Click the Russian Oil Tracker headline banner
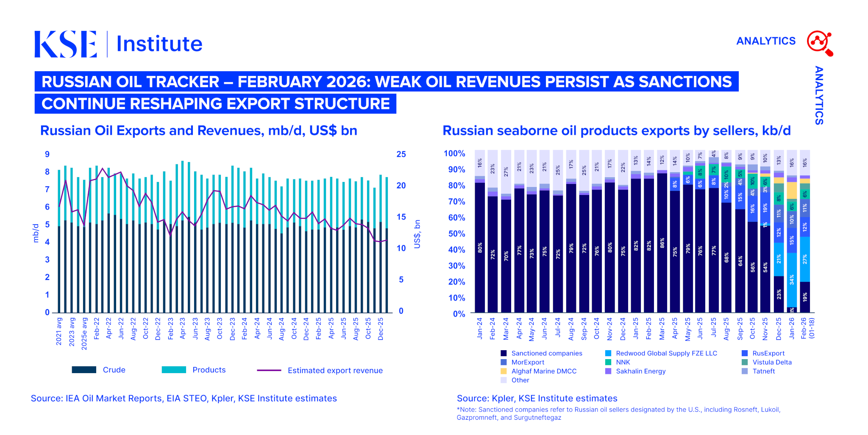Viewport: 868px width, 435px height. pyautogui.click(x=387, y=92)
